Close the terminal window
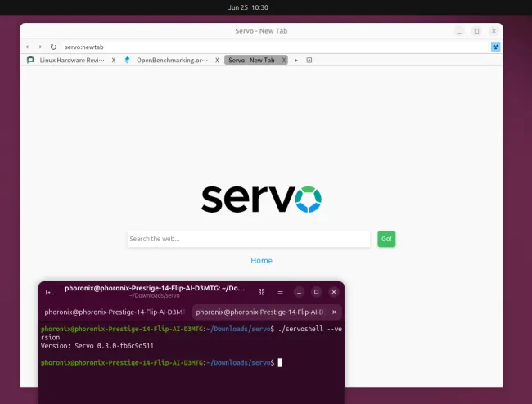The width and height of the screenshot is (532, 404). (x=334, y=292)
